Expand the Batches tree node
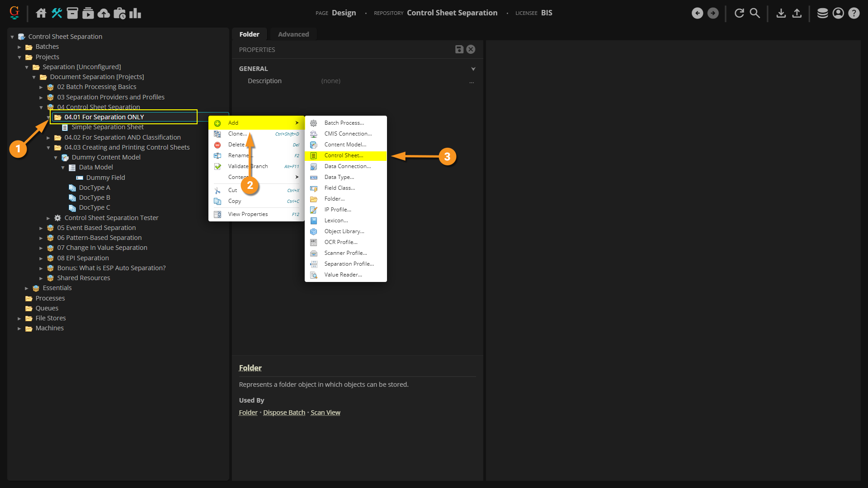 coord(19,47)
